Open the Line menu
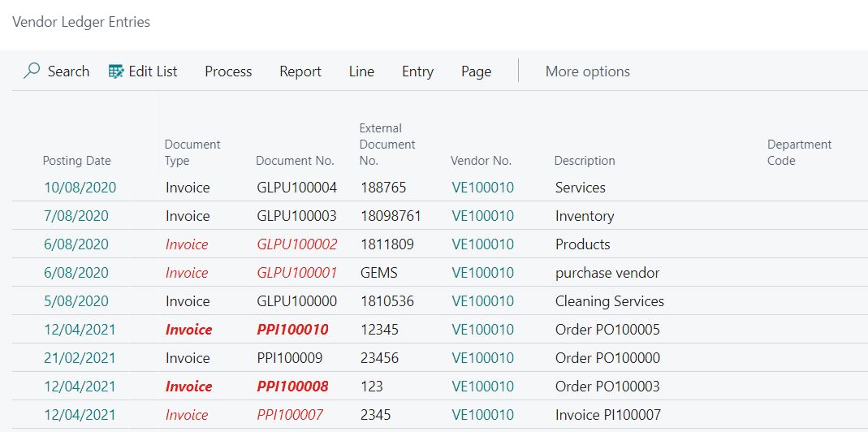 361,71
